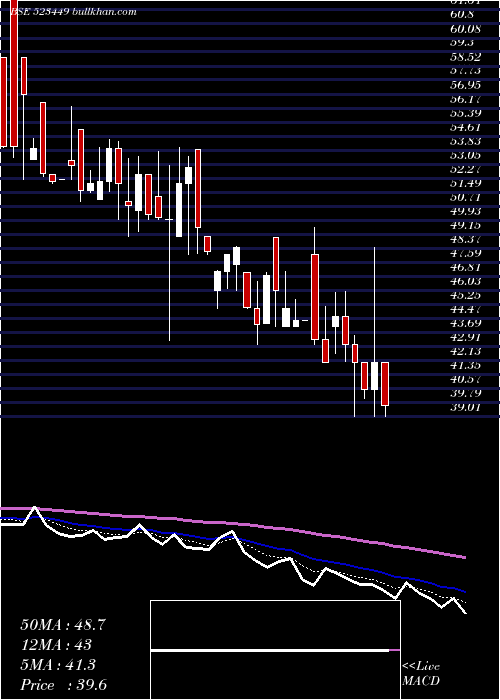
Task: Click the 59.3 price level label
Action: pos(462,42)
